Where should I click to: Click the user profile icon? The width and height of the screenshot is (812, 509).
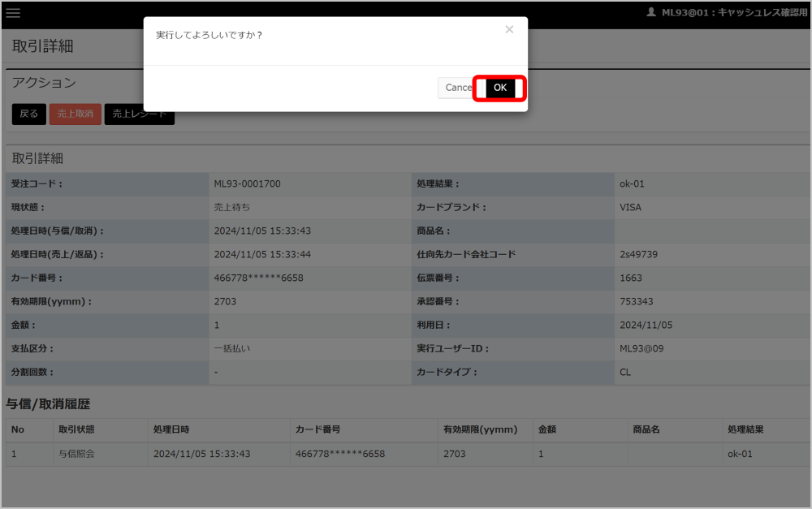pyautogui.click(x=651, y=12)
